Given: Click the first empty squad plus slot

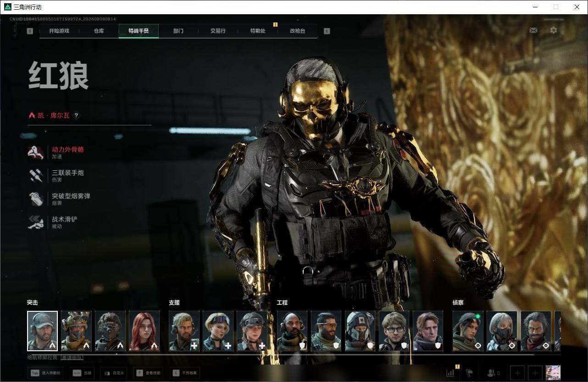Looking at the screenshot, I should coord(517,373).
